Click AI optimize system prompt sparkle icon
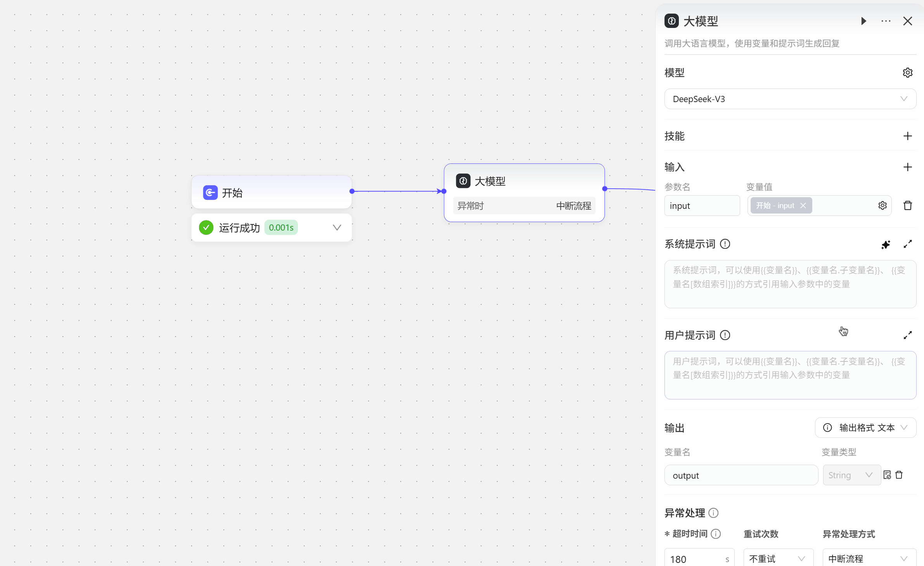 click(886, 245)
